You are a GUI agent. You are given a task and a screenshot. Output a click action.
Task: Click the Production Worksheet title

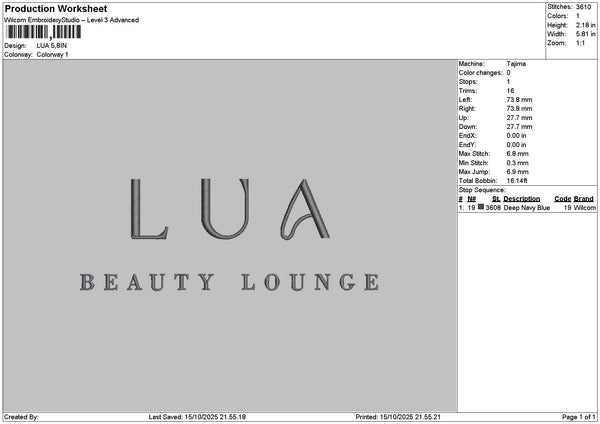click(x=56, y=9)
